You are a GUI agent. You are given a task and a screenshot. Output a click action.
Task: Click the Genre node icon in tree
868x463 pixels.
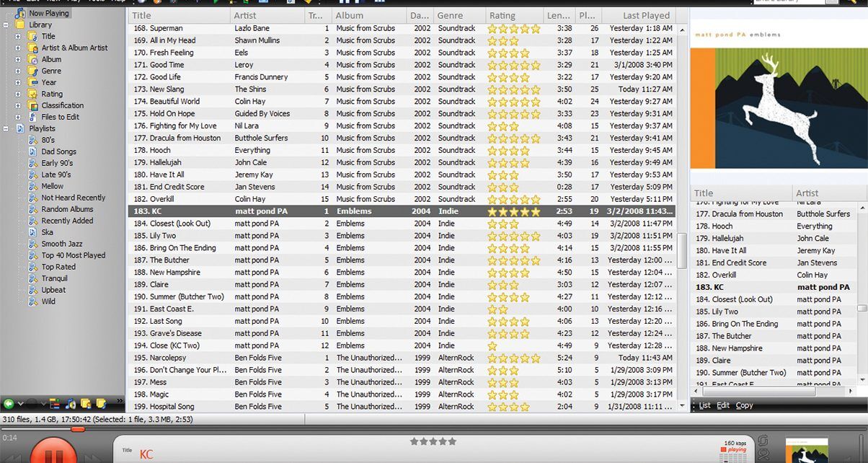33,71
